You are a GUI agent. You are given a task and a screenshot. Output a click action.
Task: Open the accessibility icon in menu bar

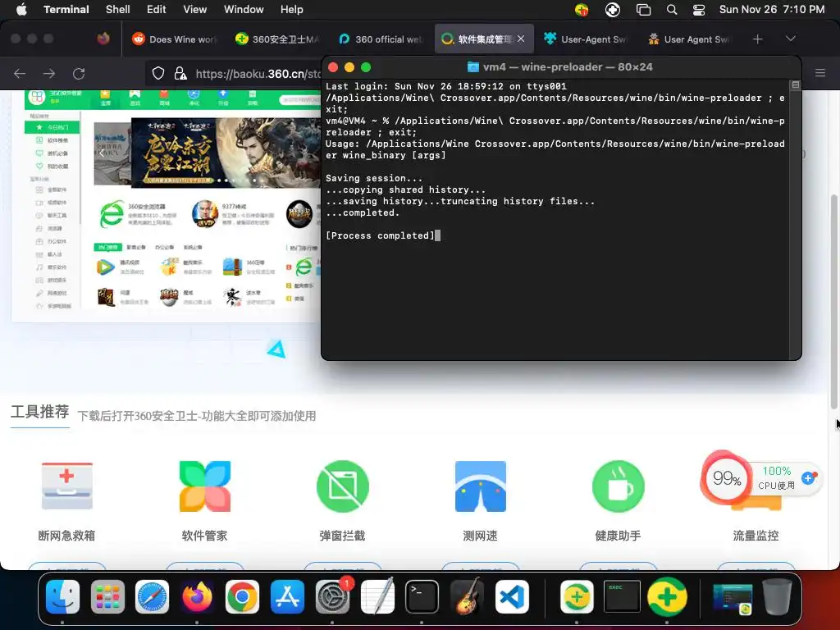612,10
